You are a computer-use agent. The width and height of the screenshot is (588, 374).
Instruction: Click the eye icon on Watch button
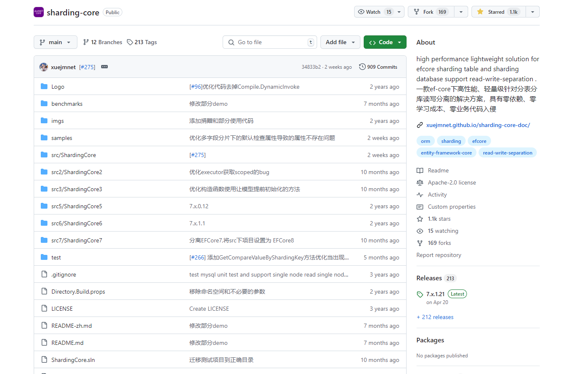point(361,12)
